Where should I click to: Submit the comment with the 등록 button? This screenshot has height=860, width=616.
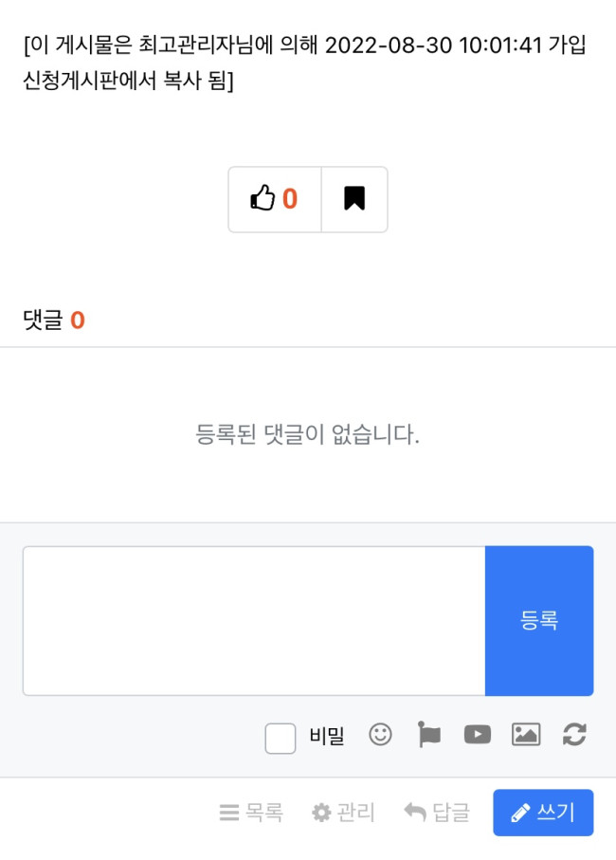539,620
